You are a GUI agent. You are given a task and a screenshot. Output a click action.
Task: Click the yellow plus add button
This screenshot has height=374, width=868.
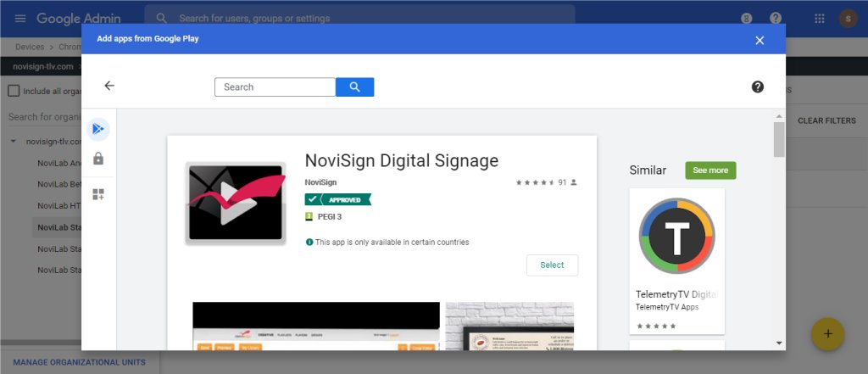point(827,334)
